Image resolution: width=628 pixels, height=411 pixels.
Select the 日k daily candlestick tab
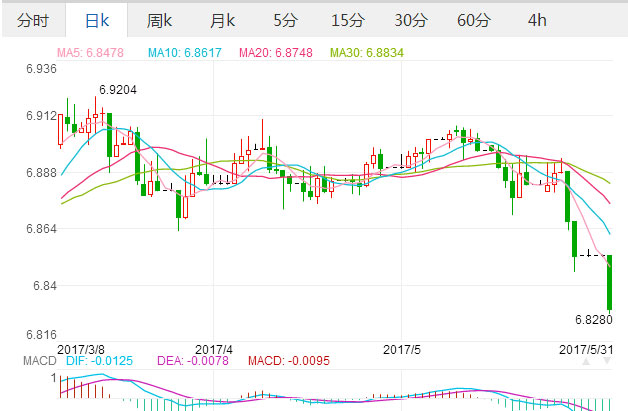click(x=97, y=20)
